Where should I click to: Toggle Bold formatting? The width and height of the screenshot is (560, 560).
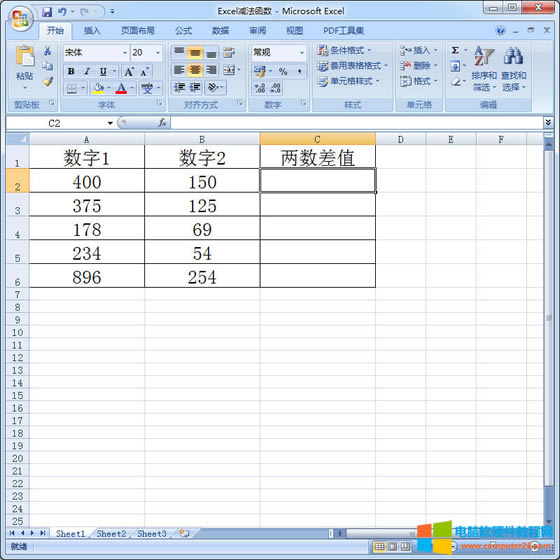(71, 72)
